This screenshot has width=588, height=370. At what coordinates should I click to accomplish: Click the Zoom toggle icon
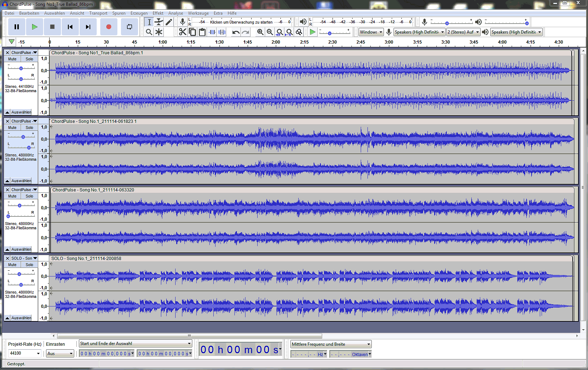(299, 32)
